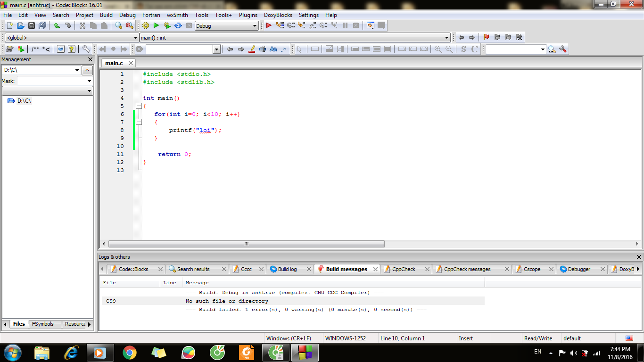Toggle highlight option in incremental search toolbar
The image size is (644, 362).
click(x=252, y=49)
